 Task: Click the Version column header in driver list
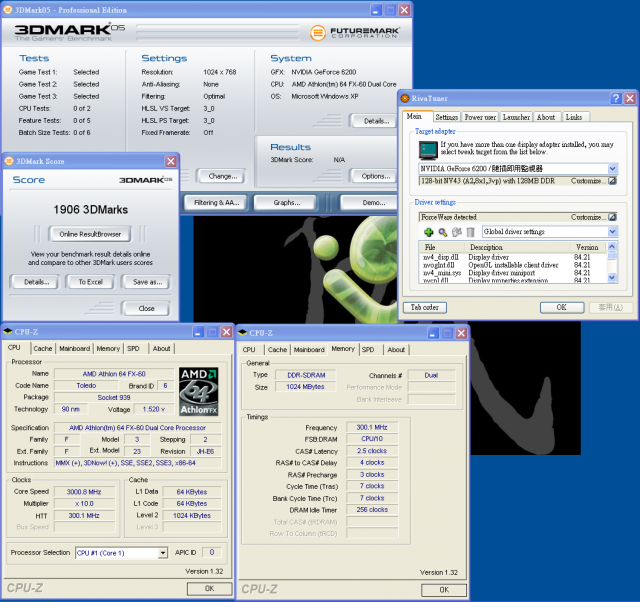click(587, 247)
